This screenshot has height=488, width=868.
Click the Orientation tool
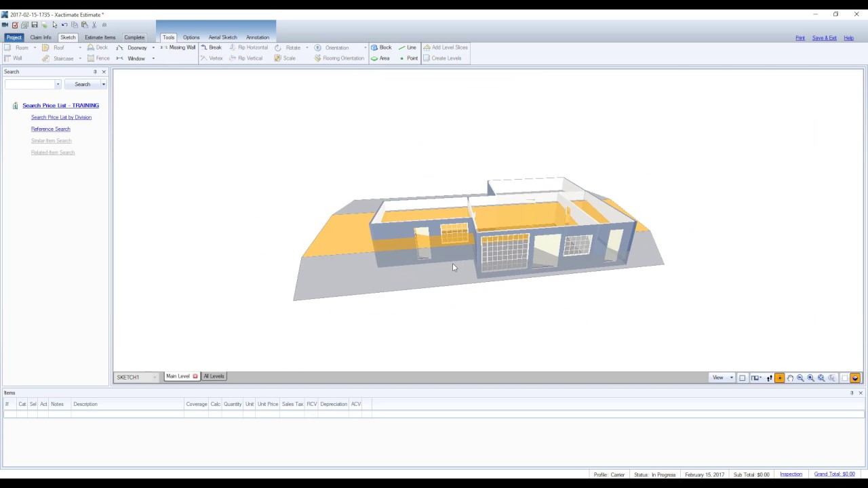tap(332, 47)
